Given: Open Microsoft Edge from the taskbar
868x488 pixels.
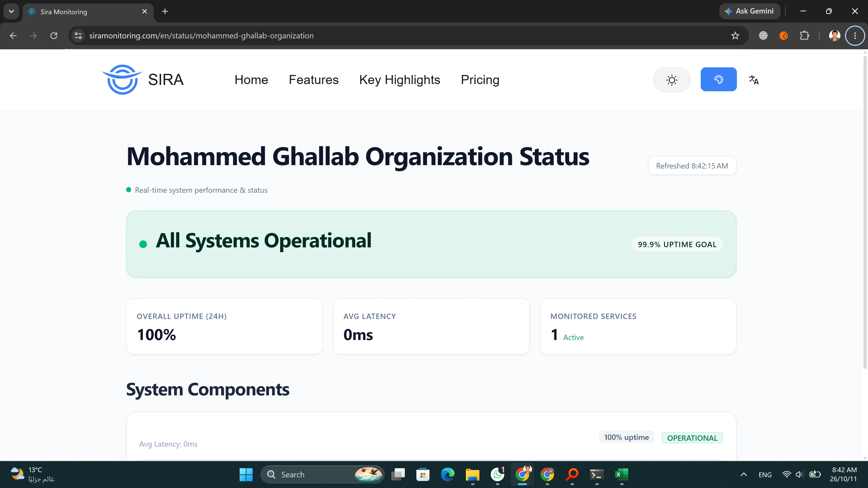Looking at the screenshot, I should (x=448, y=474).
